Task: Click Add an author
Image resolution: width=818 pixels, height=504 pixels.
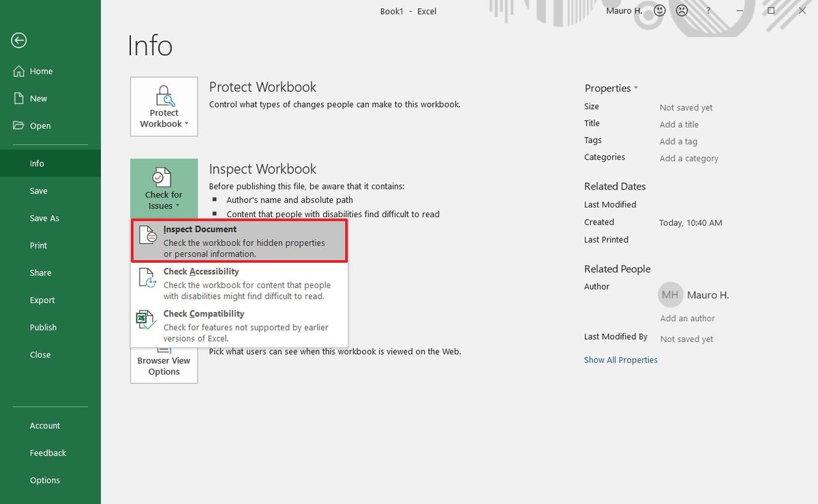Action: pyautogui.click(x=687, y=318)
